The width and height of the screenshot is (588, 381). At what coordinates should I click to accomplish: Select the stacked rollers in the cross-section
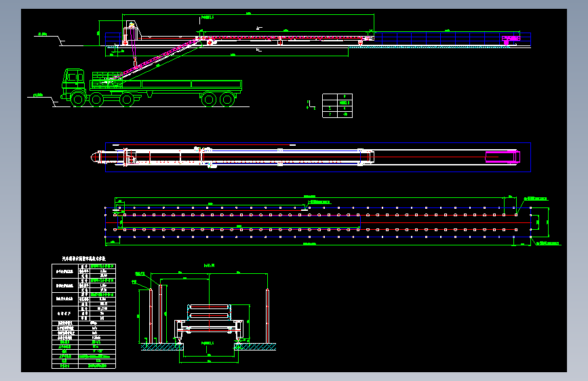click(x=209, y=312)
